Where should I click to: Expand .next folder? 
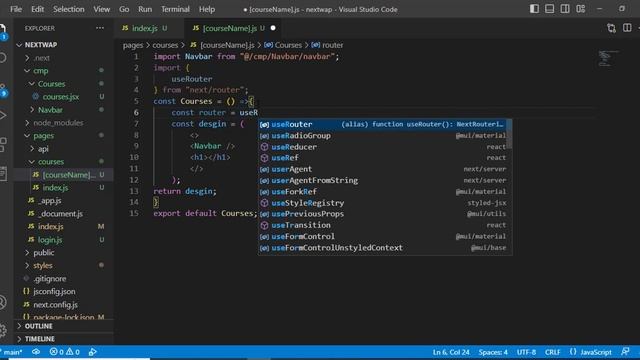(42, 58)
